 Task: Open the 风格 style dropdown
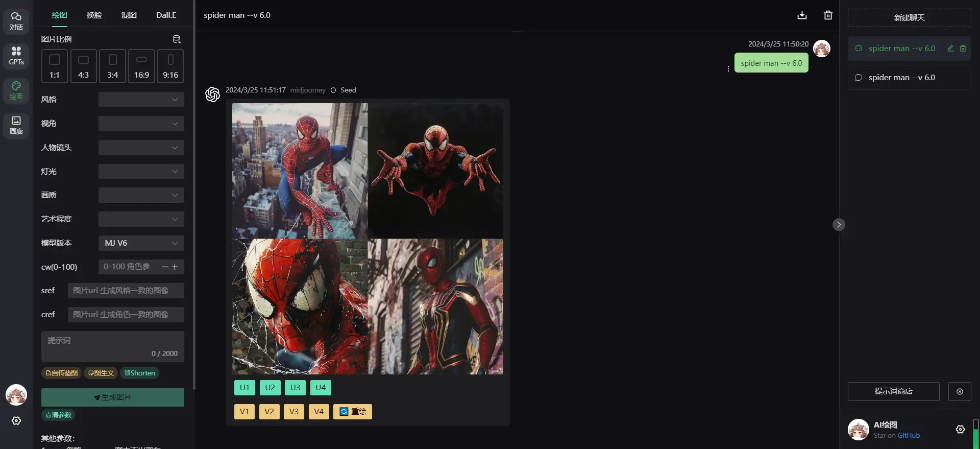(141, 100)
